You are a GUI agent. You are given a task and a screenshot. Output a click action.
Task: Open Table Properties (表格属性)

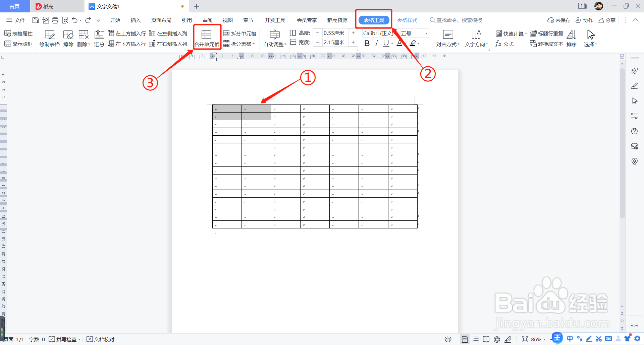click(x=18, y=33)
